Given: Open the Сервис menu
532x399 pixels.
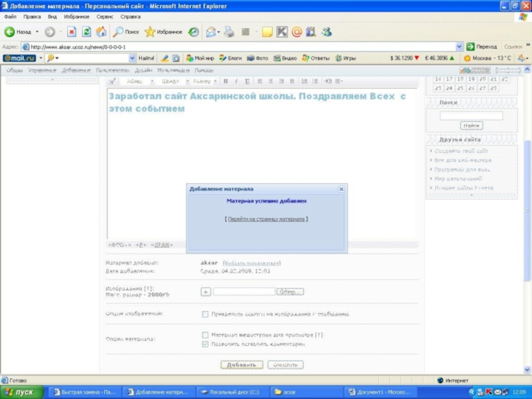Looking at the screenshot, I should [x=104, y=16].
